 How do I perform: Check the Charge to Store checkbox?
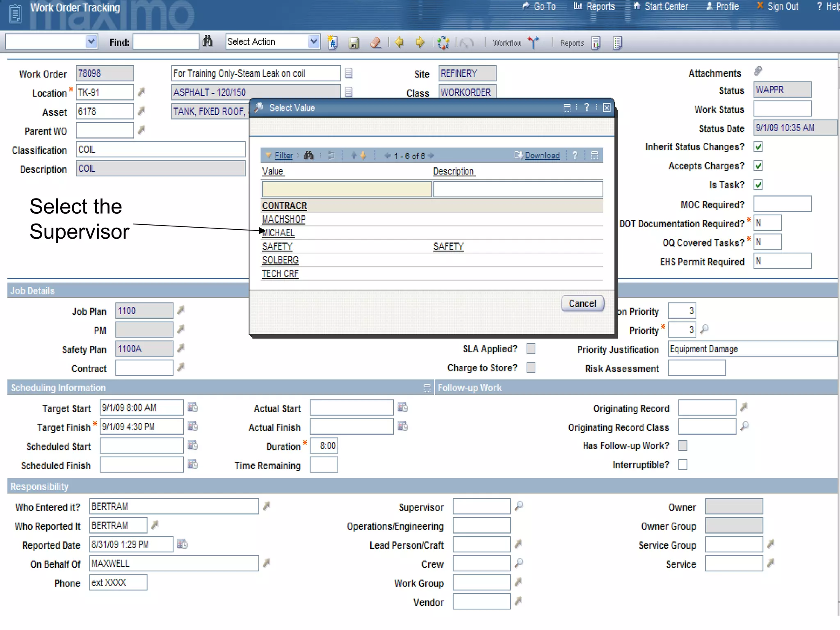[531, 367]
